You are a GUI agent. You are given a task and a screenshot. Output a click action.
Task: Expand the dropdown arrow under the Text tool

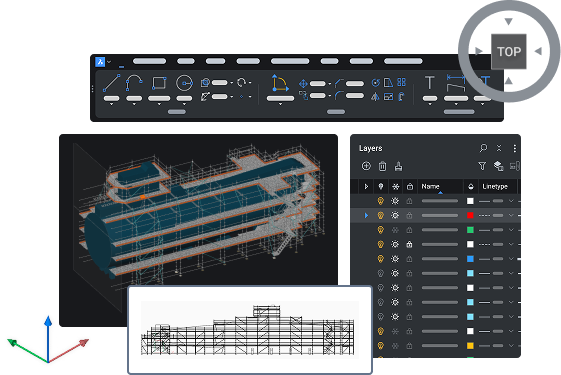(x=430, y=104)
